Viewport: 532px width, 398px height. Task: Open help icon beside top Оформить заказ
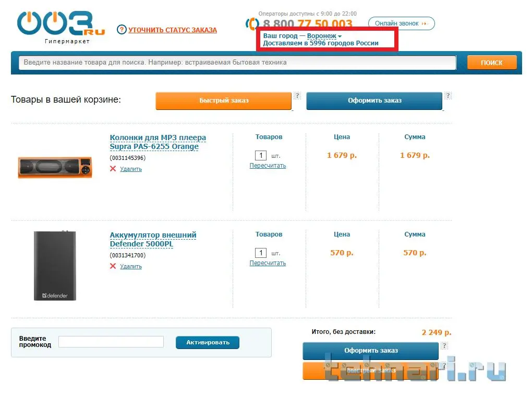[448, 96]
